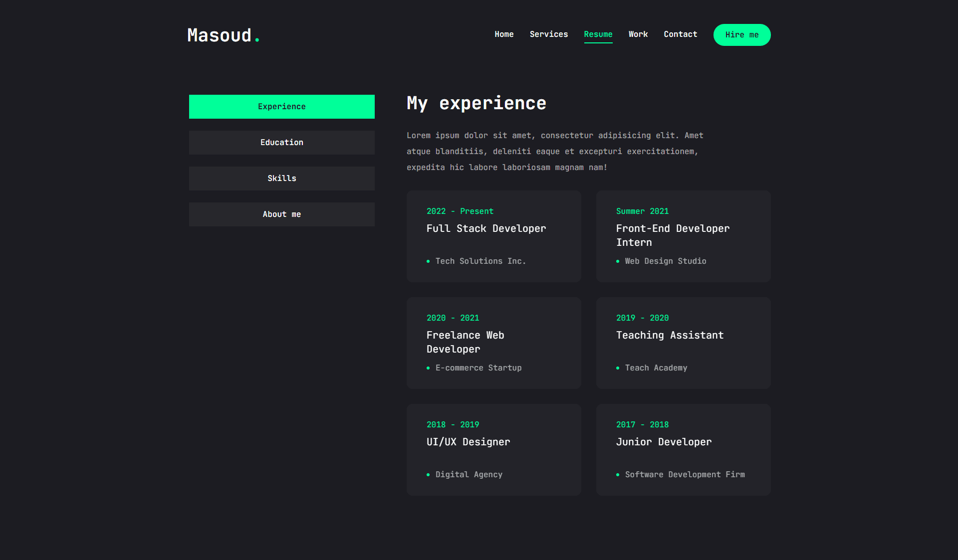The width and height of the screenshot is (958, 560).
Task: Click Teach Academy company text
Action: pyautogui.click(x=656, y=368)
